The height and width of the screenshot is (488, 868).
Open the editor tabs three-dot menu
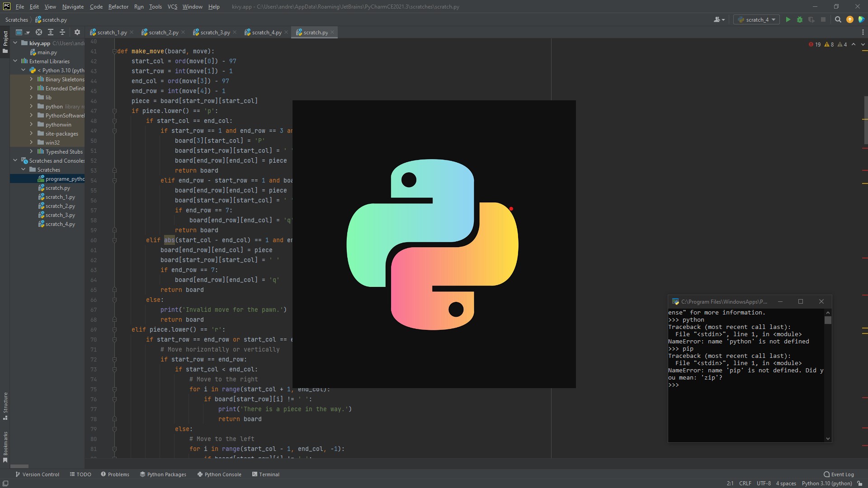pyautogui.click(x=863, y=32)
